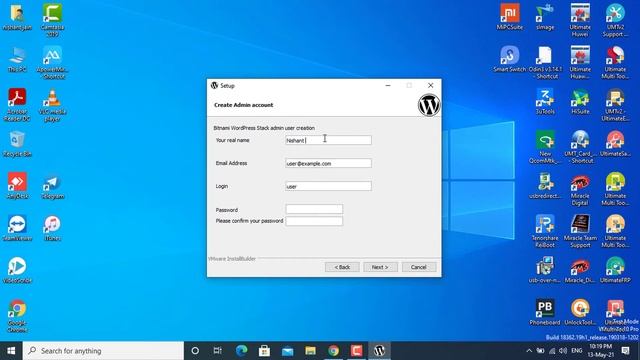Select the AnyDesk desktop icon

point(17,186)
